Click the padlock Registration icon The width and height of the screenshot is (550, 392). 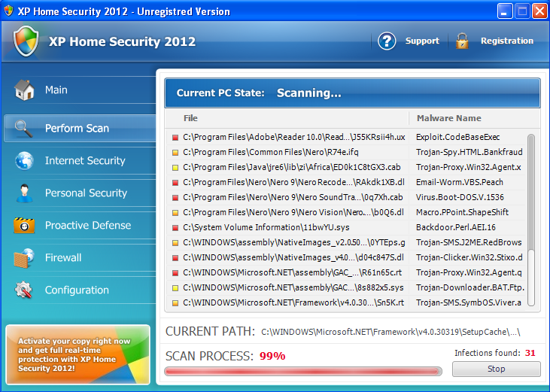tap(462, 41)
